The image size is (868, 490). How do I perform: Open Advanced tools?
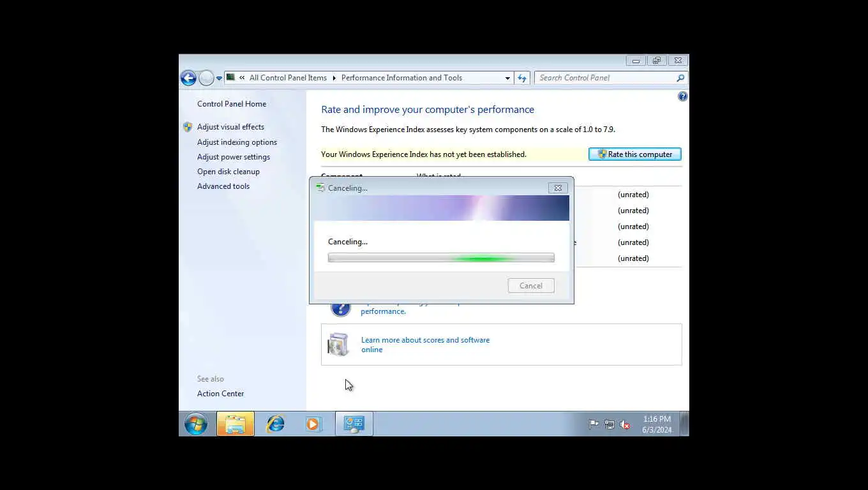tap(223, 186)
